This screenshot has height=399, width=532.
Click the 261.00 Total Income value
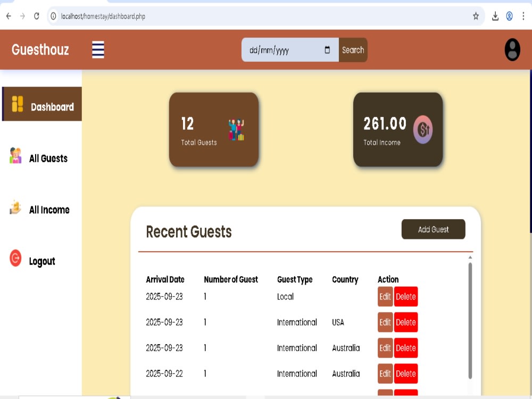click(x=385, y=123)
